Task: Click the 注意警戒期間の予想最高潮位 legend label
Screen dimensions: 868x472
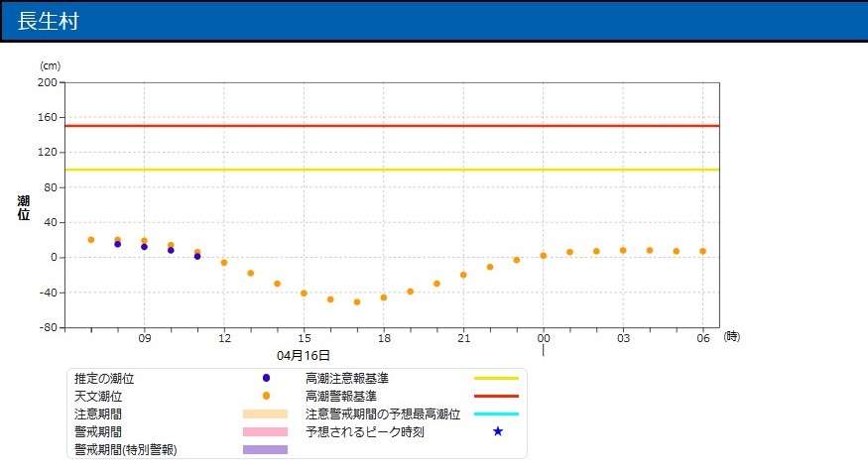Action: 383,413
